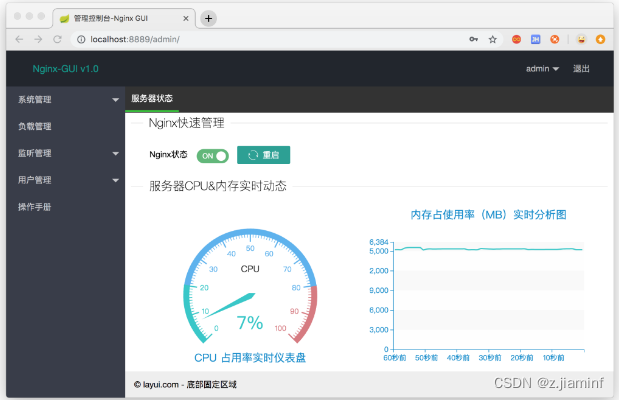The width and height of the screenshot is (619, 400).
Task: Open the blue square browser extension icon
Action: [x=536, y=39]
